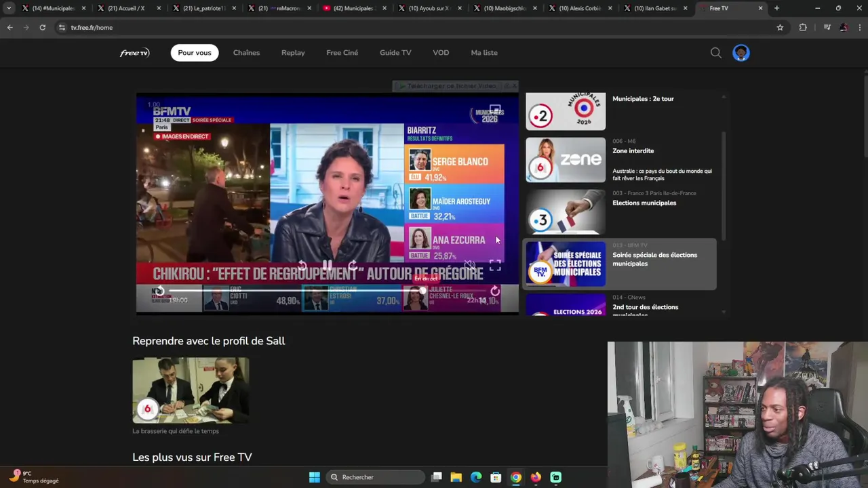Unmute the video player sound

[x=469, y=266]
